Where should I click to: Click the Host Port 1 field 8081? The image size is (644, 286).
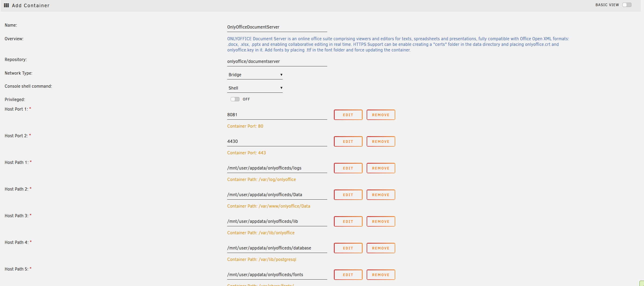point(277,115)
